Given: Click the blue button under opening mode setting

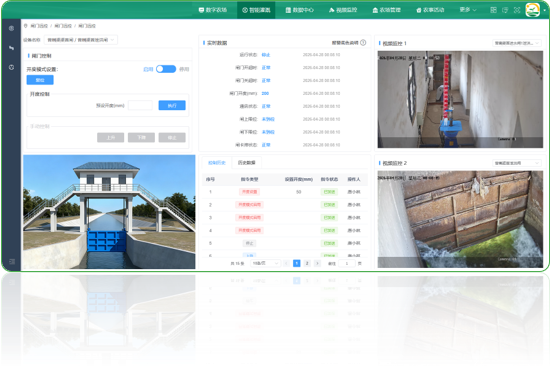Looking at the screenshot, I should pos(40,80).
